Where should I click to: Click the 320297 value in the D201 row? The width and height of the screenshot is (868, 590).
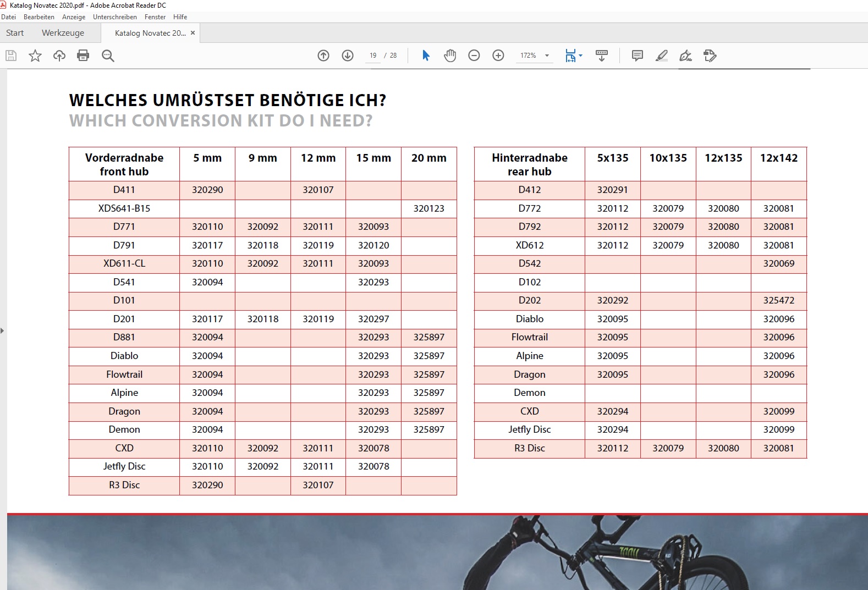(373, 319)
